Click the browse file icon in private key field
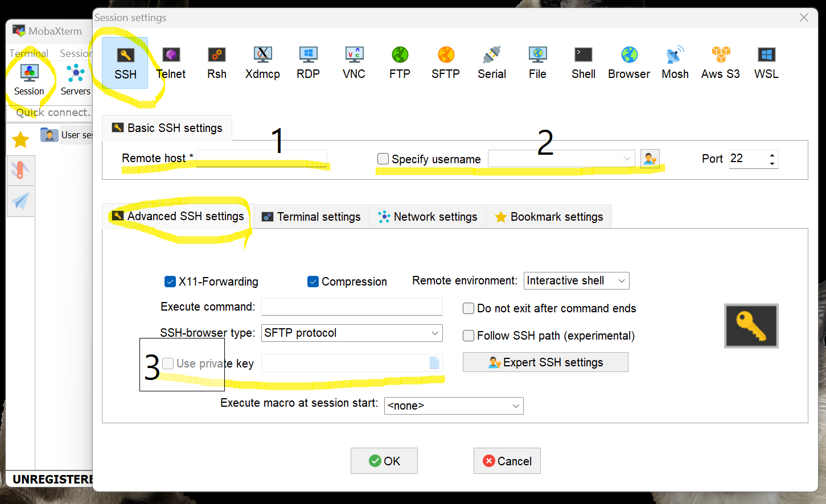Screen dimensions: 826x504 point(434,363)
